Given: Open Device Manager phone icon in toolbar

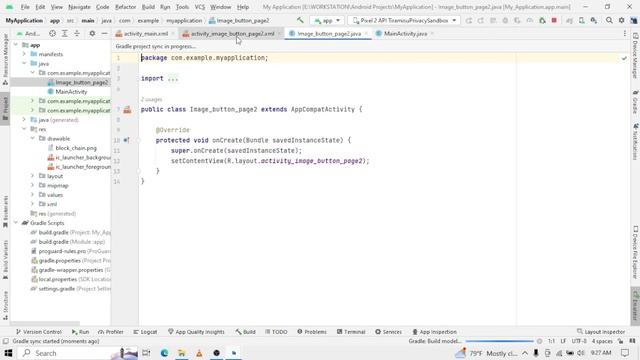Looking at the screenshot, I should pyautogui.click(x=582, y=20).
